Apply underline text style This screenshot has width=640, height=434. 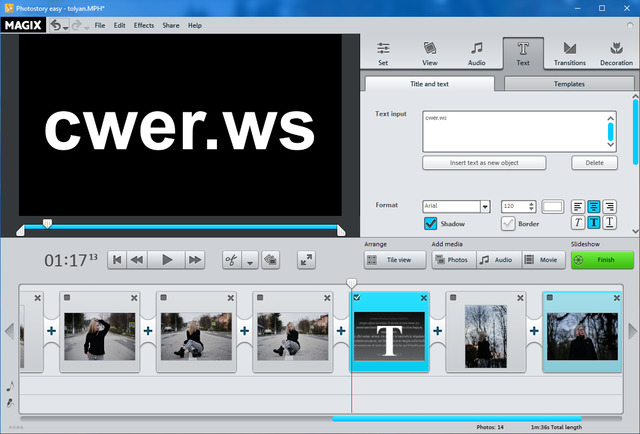pyautogui.click(x=610, y=223)
